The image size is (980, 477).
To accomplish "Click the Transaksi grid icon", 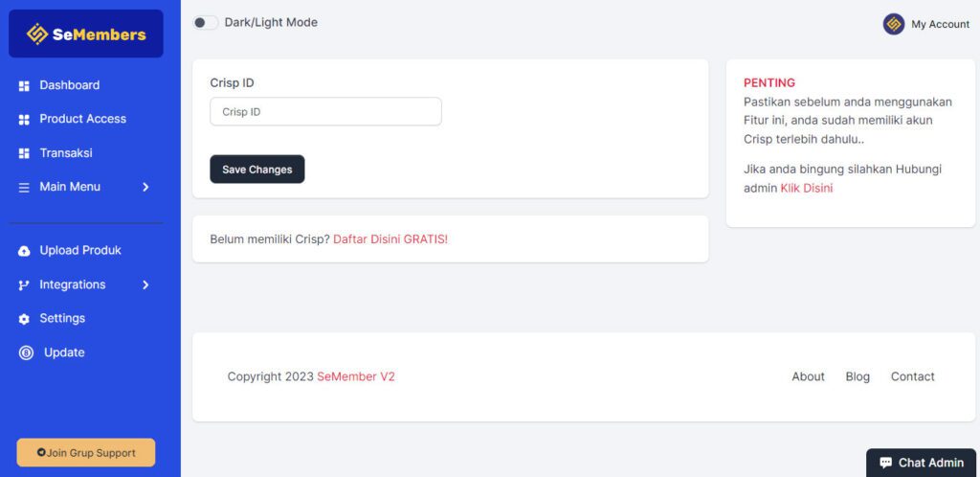I will pos(24,153).
